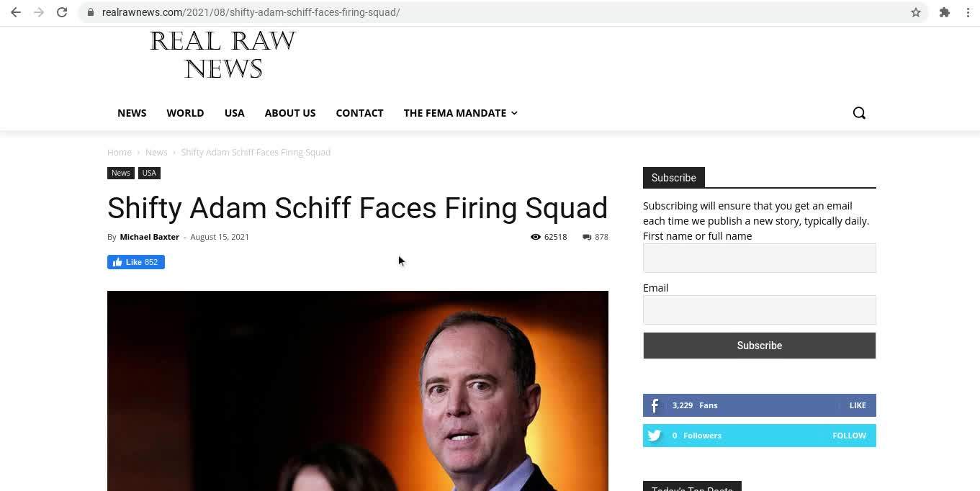Open the World menu item

(185, 113)
